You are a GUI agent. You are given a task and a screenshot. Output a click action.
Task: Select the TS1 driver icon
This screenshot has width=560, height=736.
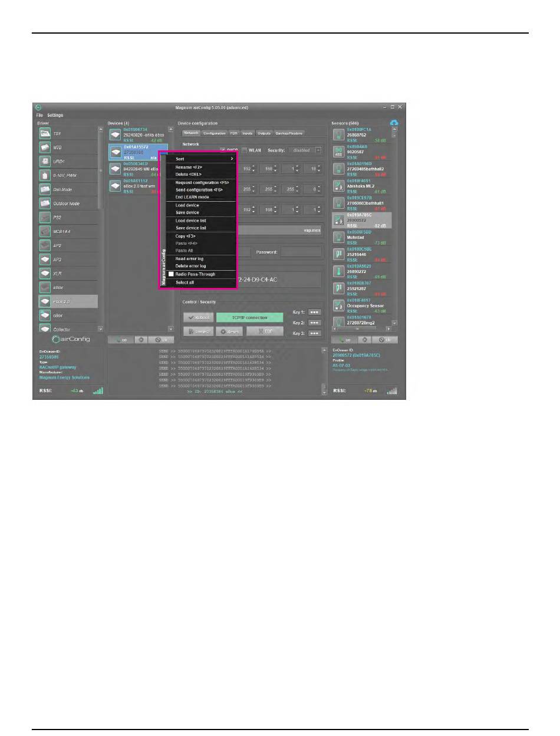[45, 134]
